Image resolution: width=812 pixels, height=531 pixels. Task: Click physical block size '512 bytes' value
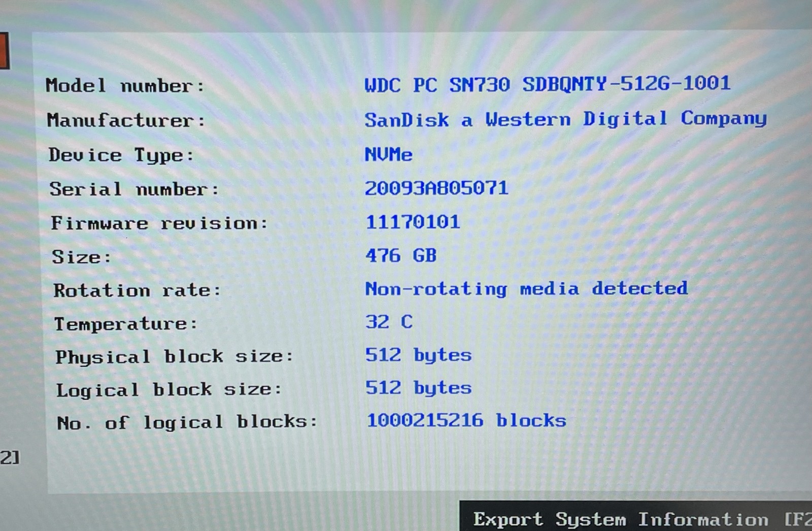pyautogui.click(x=419, y=355)
